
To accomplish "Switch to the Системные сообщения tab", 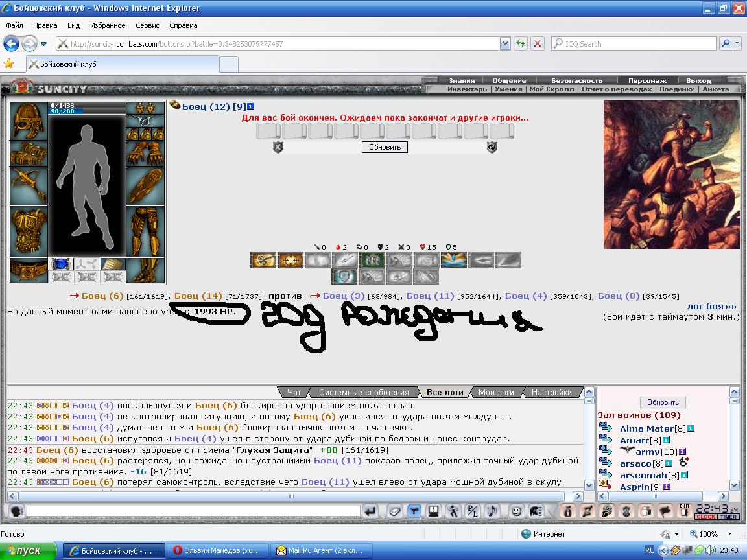I will tap(364, 392).
